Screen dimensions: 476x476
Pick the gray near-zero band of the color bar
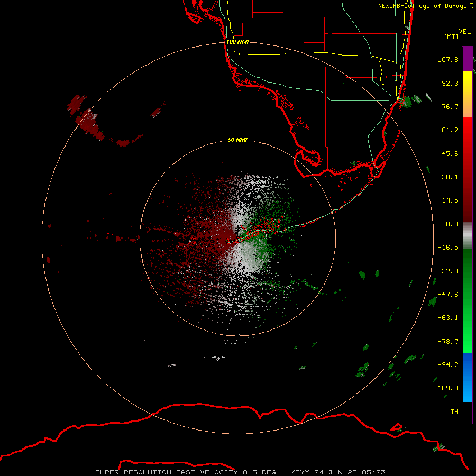pyautogui.click(x=467, y=235)
